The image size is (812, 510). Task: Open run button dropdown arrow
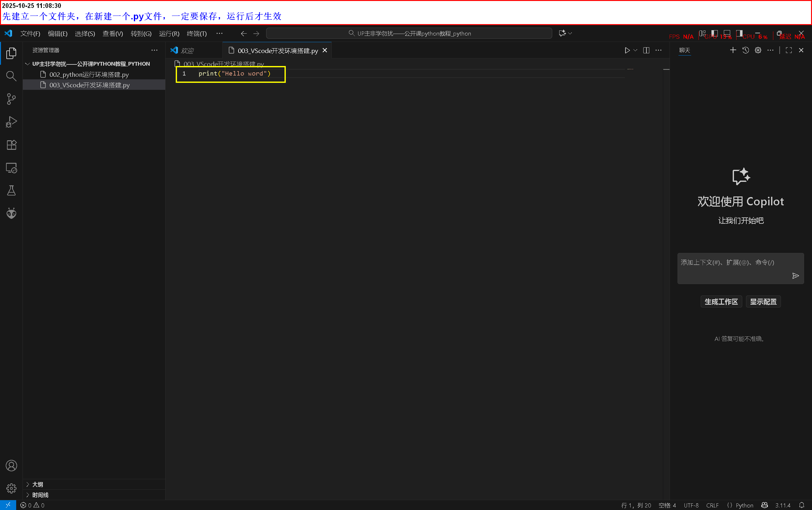click(x=635, y=50)
